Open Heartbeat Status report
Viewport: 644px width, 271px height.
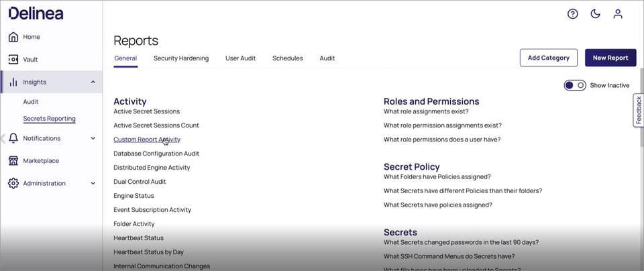tap(139, 237)
